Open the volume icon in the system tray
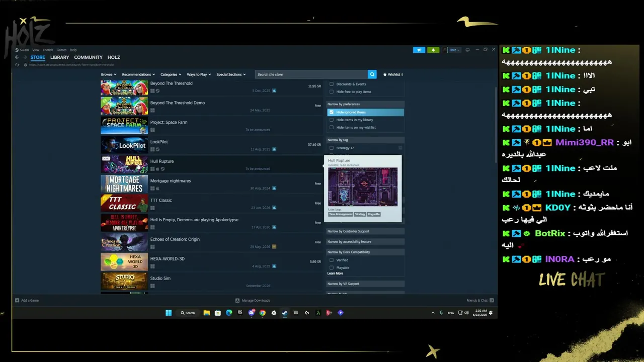The width and height of the screenshot is (644, 362). point(466,313)
